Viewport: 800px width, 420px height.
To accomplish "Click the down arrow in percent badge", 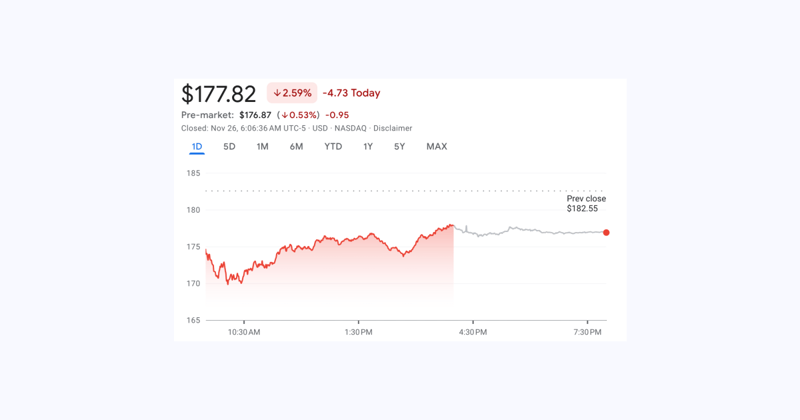I will coord(277,93).
